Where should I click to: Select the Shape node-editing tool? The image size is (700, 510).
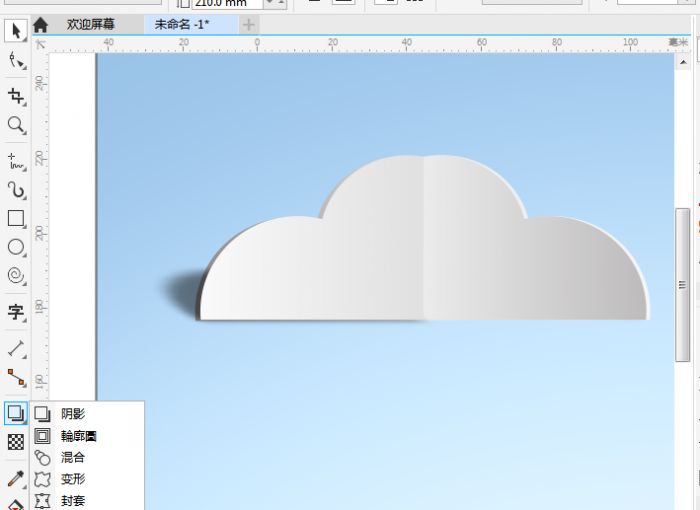[15, 62]
